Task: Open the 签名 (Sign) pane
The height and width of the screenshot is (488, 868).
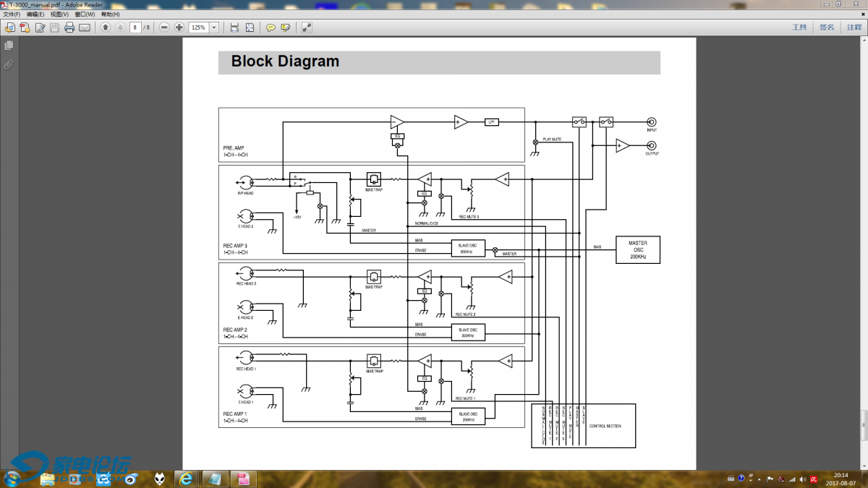Action: pyautogui.click(x=827, y=27)
